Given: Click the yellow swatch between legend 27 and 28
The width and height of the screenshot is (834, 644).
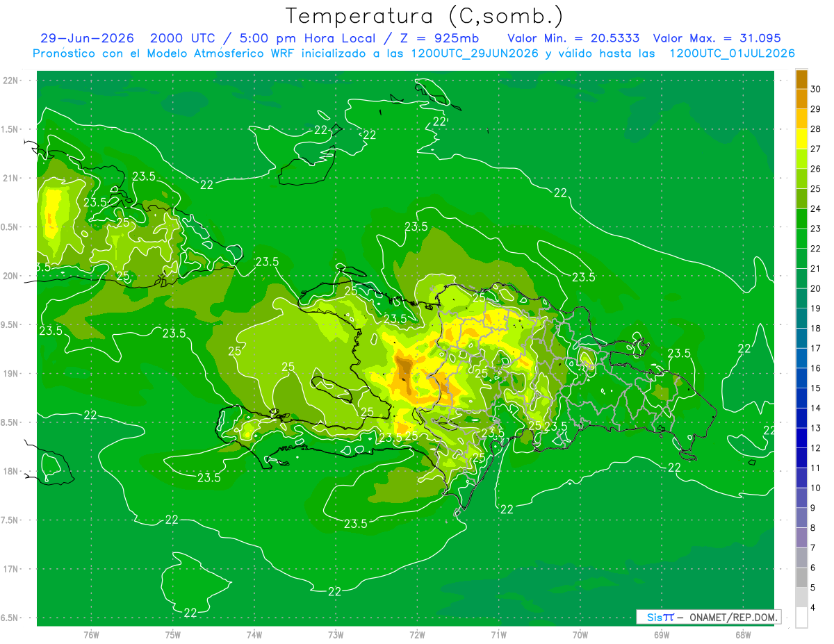Looking at the screenshot, I should (801, 139).
